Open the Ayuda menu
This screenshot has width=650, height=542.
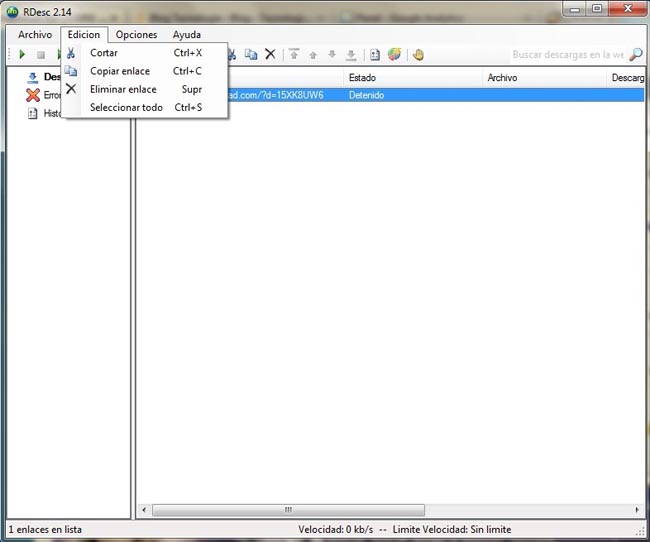click(186, 35)
